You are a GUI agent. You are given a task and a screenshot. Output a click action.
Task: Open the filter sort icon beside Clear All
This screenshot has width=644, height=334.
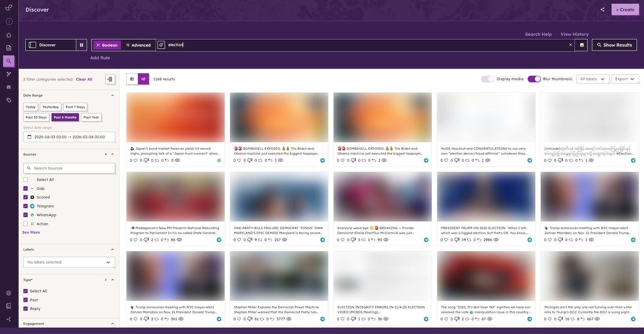[110, 79]
